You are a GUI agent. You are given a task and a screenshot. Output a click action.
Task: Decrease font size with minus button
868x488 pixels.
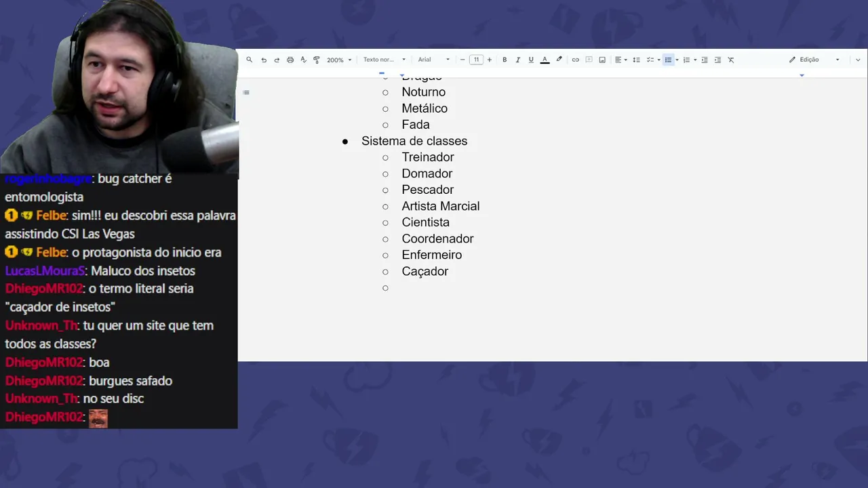(462, 60)
